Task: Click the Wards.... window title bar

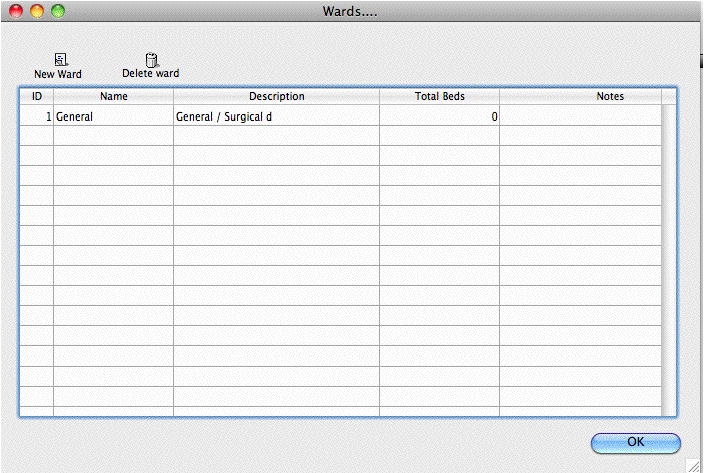Action: 350,11
